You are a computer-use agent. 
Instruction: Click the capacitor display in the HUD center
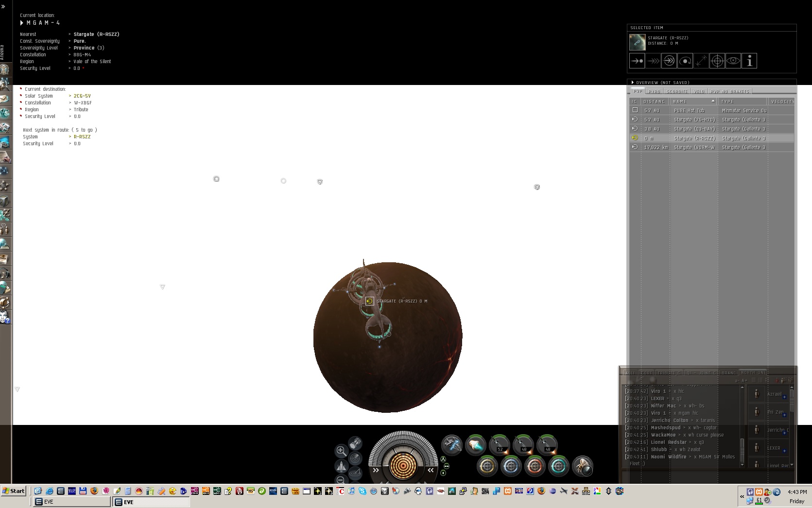tap(403, 465)
